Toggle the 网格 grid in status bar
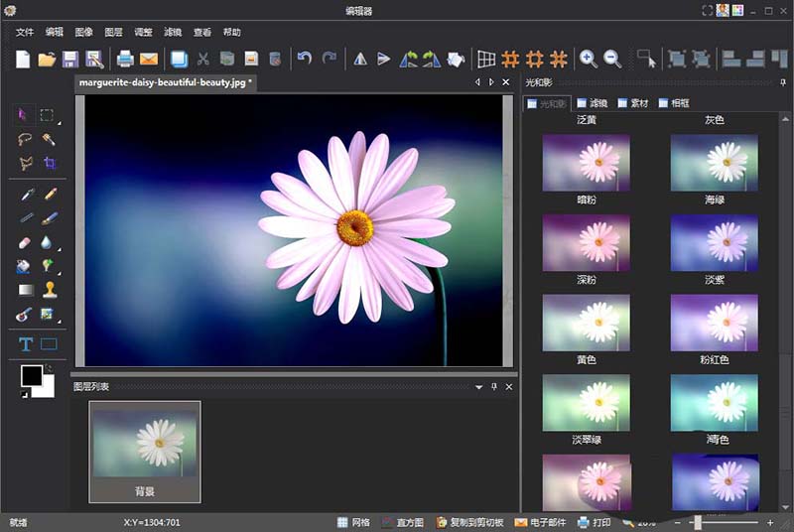This screenshot has height=532, width=794. click(352, 522)
